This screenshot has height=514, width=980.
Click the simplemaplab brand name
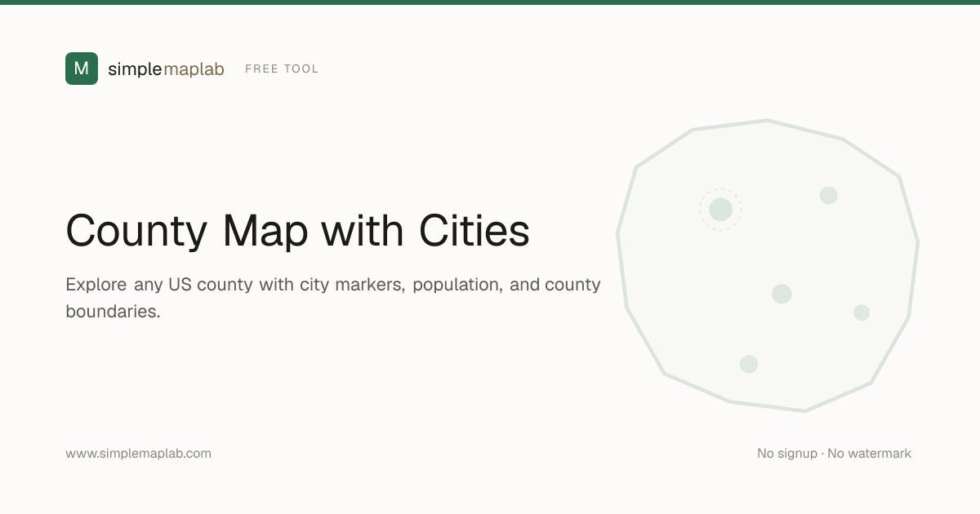pos(166,69)
